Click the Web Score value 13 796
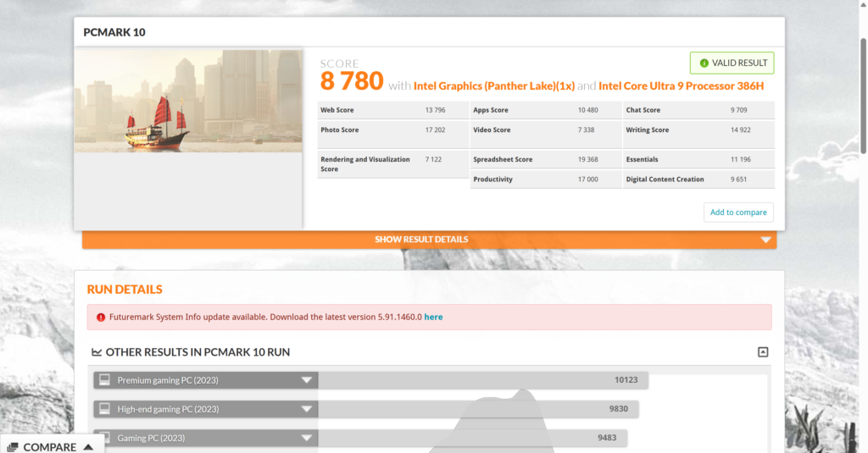This screenshot has height=453, width=868. point(435,110)
